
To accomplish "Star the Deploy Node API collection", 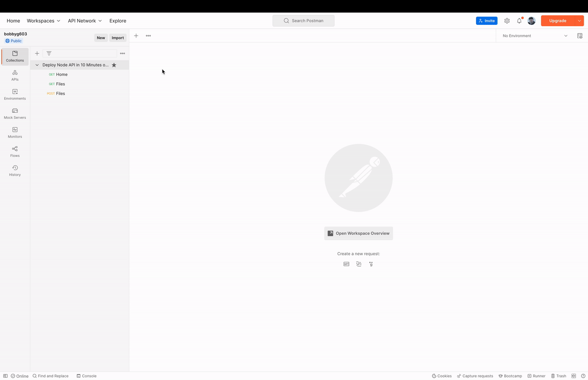I will (114, 65).
